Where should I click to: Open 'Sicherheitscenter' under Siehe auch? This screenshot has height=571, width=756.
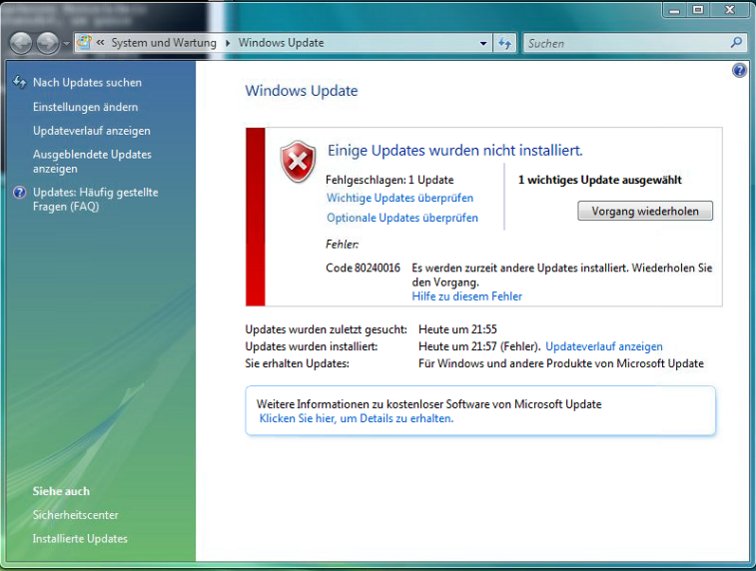click(75, 515)
